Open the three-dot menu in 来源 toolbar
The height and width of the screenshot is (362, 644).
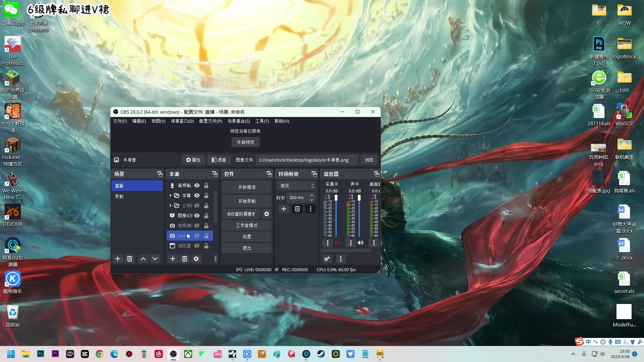point(216,259)
